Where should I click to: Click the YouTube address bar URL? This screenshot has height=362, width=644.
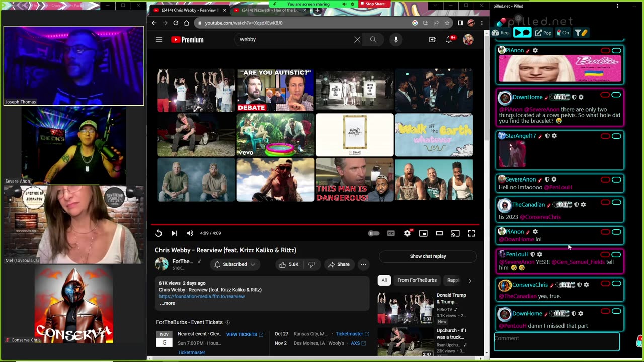pyautogui.click(x=244, y=23)
